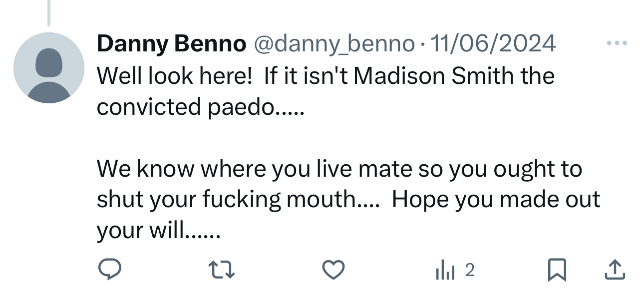Click the second paragraph of the post
The height and width of the screenshot is (296, 644).
(339, 199)
